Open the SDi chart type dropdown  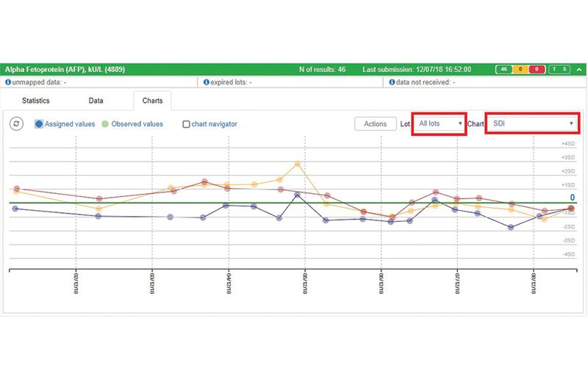533,123
